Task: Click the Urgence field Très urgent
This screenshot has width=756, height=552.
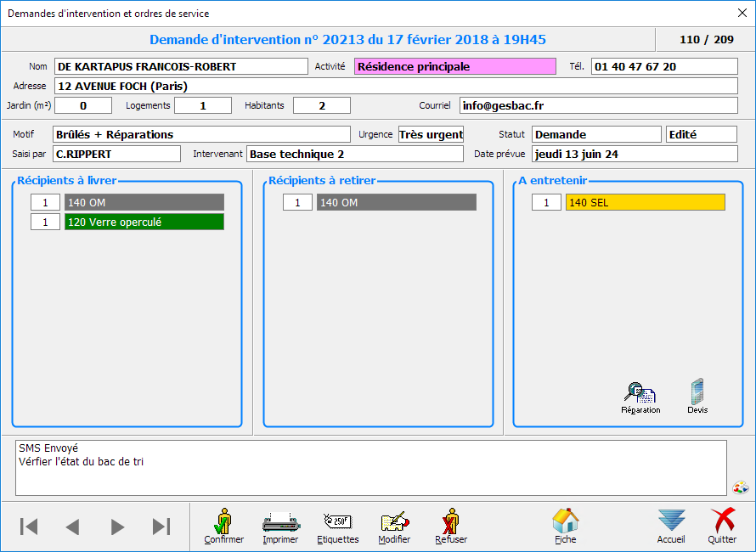Action: [431, 134]
